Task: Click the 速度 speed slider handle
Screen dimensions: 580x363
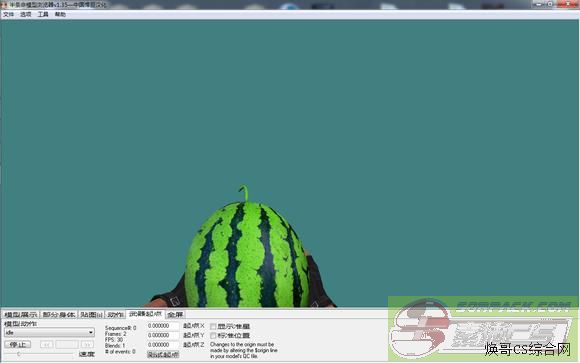Action: [18, 354]
